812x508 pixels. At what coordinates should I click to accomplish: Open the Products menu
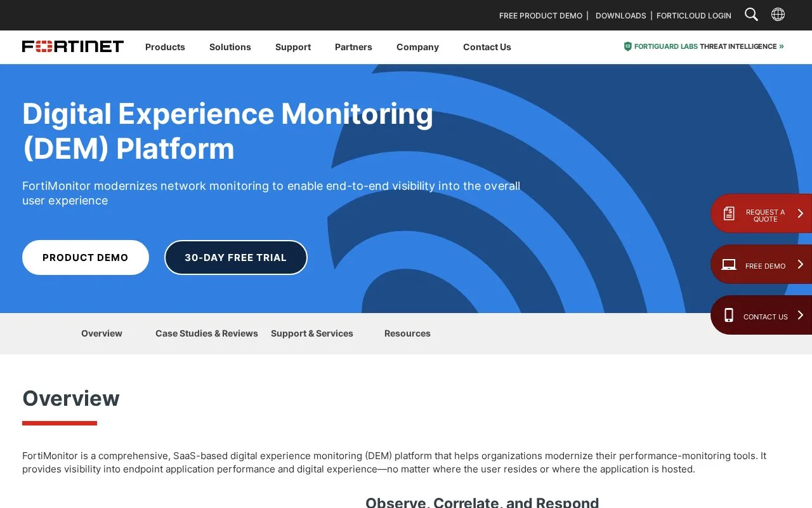point(165,47)
